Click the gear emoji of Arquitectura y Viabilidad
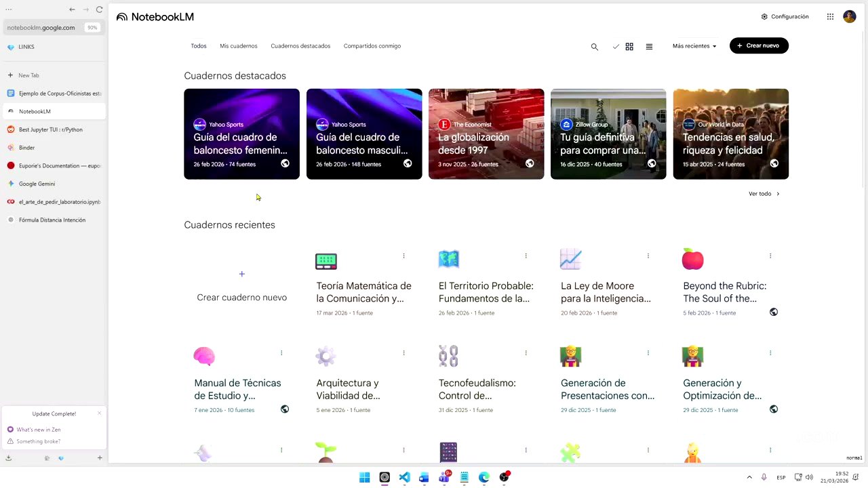The width and height of the screenshot is (868, 488). coord(326,356)
